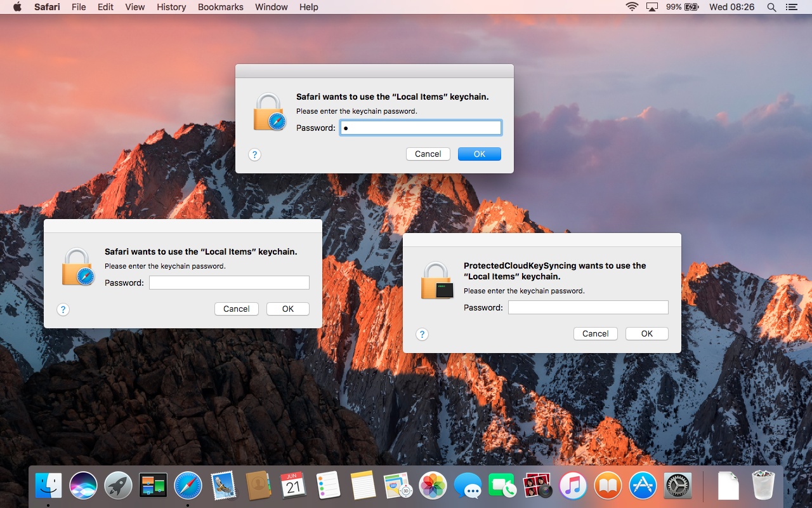Open Messages from the Dock
The height and width of the screenshot is (508, 812).
(x=468, y=486)
